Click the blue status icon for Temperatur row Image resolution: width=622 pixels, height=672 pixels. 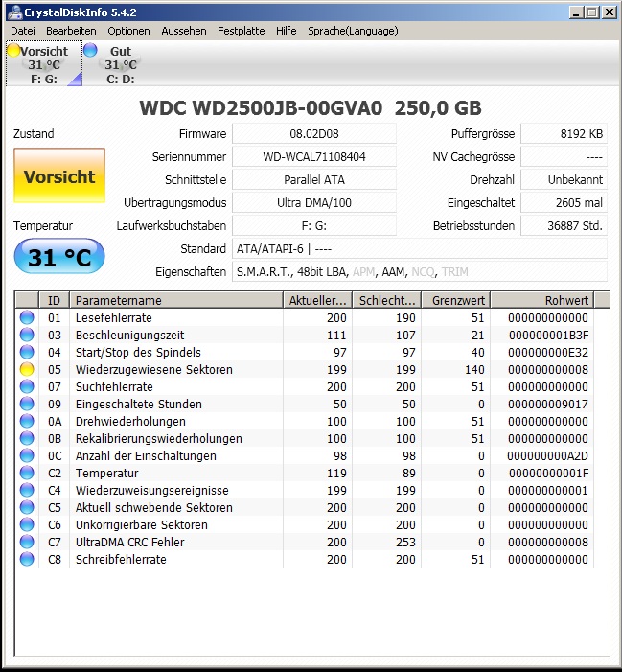[27, 473]
